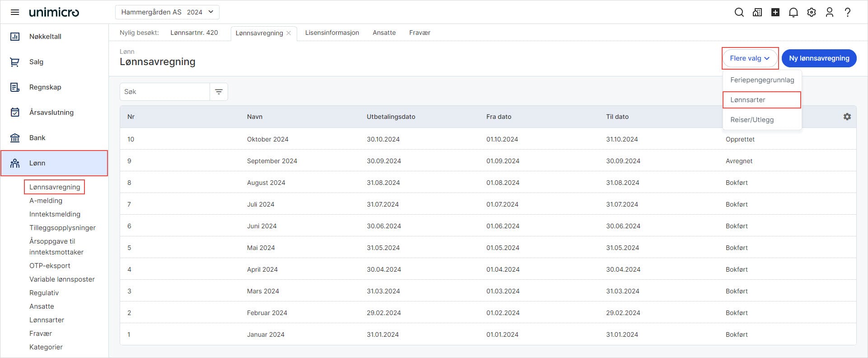This screenshot has width=868, height=358.
Task: Click the help question mark icon
Action: coord(847,12)
